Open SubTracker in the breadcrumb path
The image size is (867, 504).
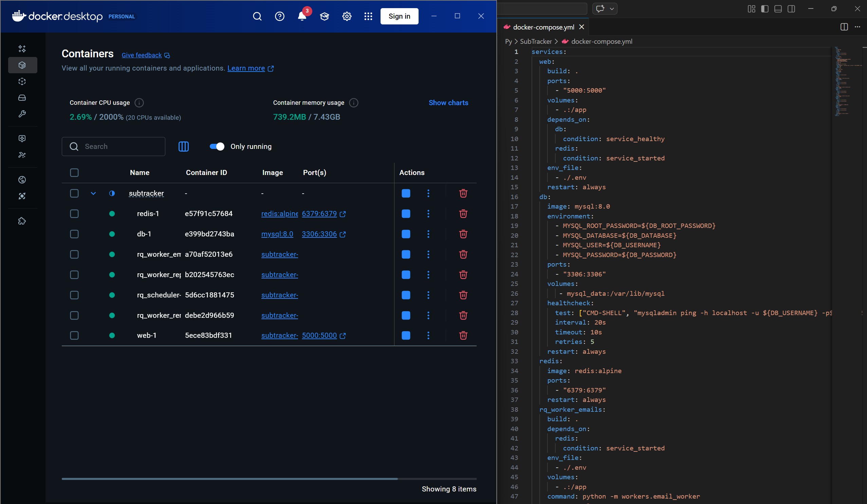click(x=536, y=41)
